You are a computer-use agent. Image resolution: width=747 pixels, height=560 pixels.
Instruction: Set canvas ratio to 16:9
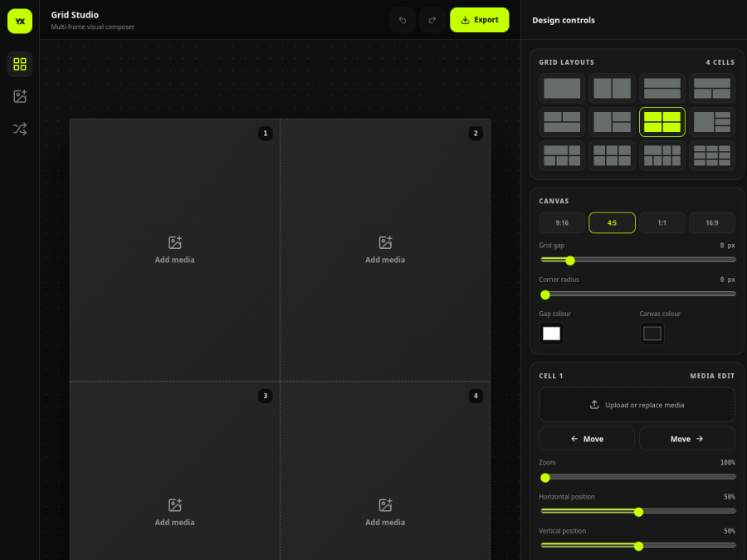pos(712,223)
